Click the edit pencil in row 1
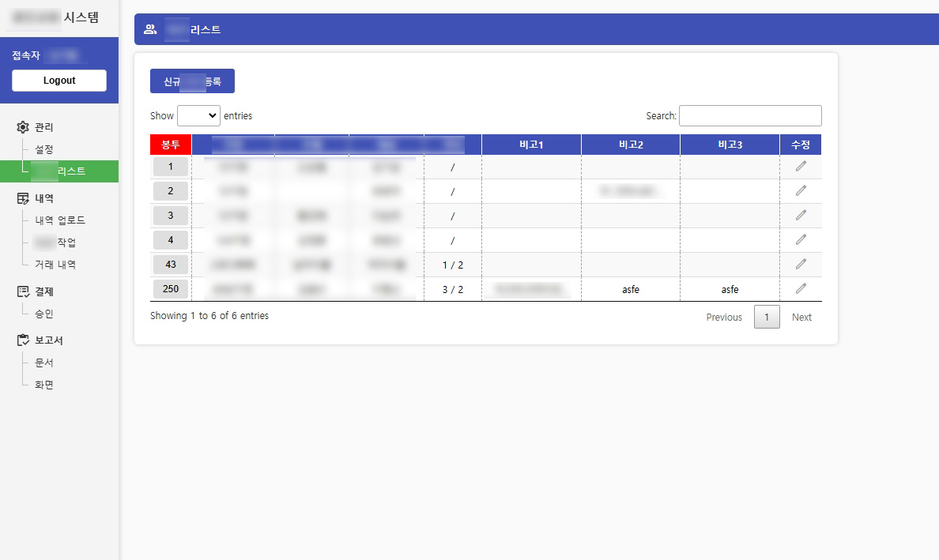This screenshot has height=560, width=939. point(801,167)
